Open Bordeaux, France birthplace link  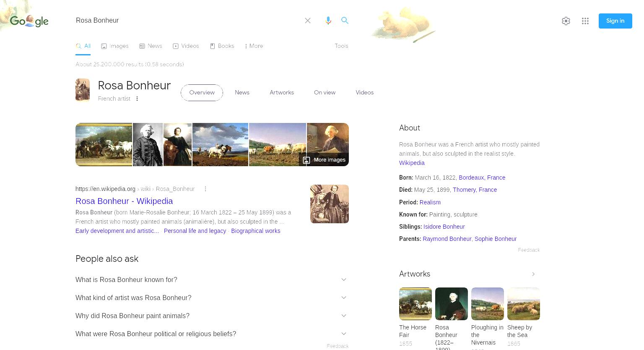coord(482,178)
